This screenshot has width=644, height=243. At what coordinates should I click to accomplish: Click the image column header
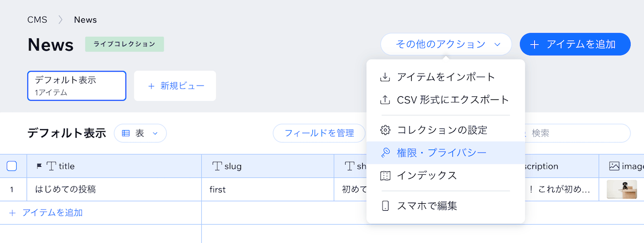(621, 166)
